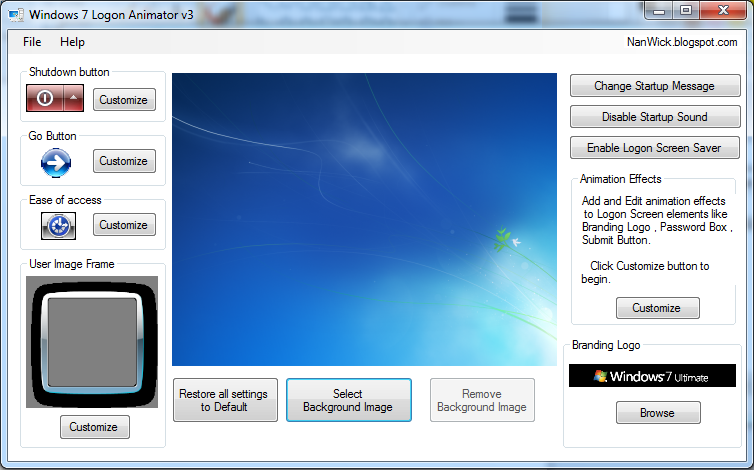Click the Animation Effects description text
Image resolution: width=754 pixels, height=470 pixels.
click(x=656, y=240)
